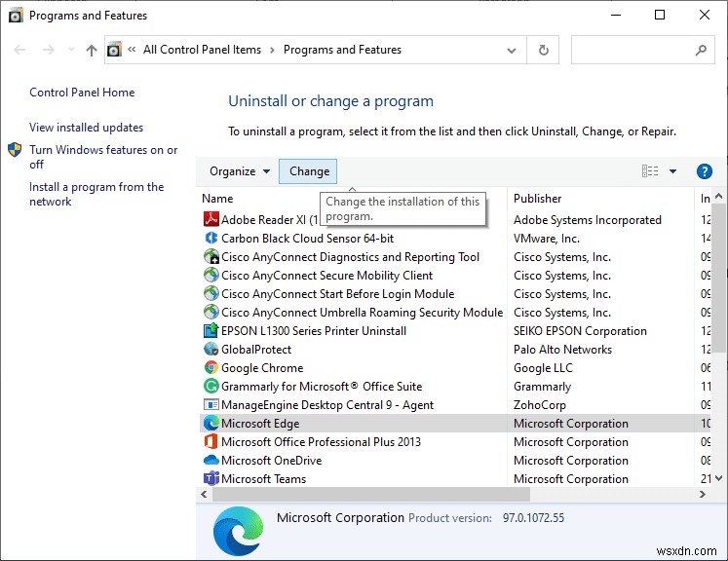This screenshot has width=728, height=561.
Task: Click the Microsoft OneDrive cloud icon
Action: click(x=211, y=461)
